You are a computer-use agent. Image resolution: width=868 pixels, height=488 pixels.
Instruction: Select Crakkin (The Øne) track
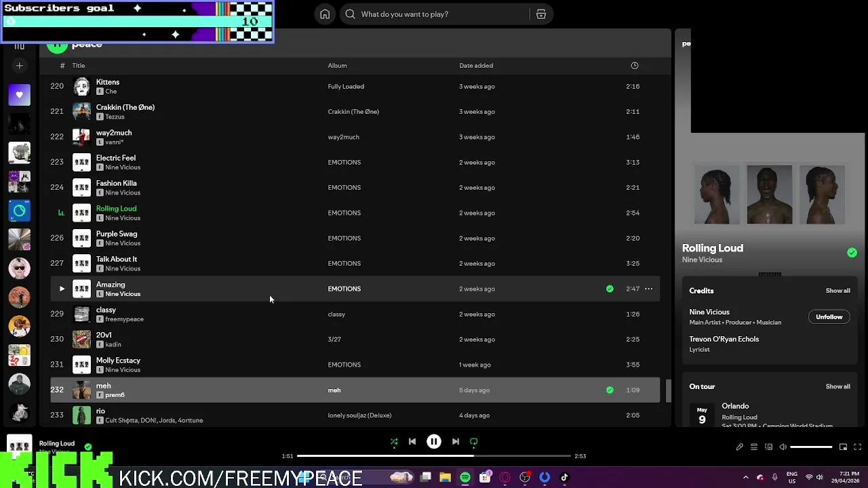point(355,112)
